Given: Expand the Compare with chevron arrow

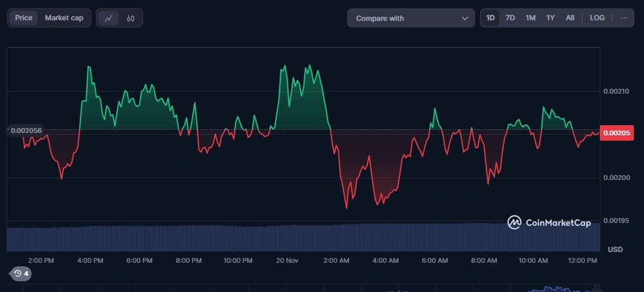Looking at the screenshot, I should point(465,18).
